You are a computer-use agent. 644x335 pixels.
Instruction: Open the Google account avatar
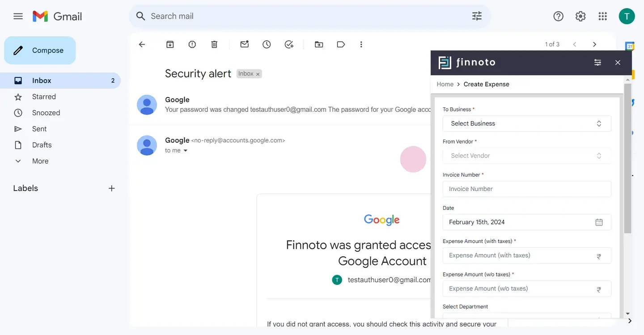click(627, 17)
